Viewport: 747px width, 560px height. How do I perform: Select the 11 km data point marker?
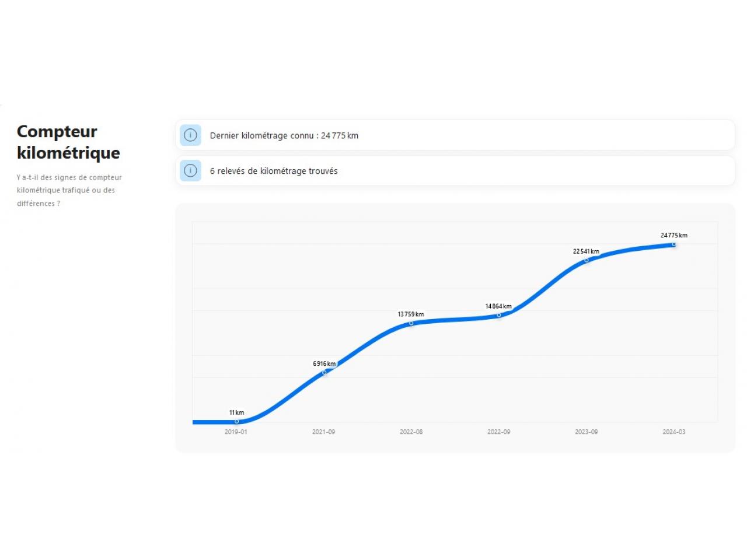tap(236, 421)
